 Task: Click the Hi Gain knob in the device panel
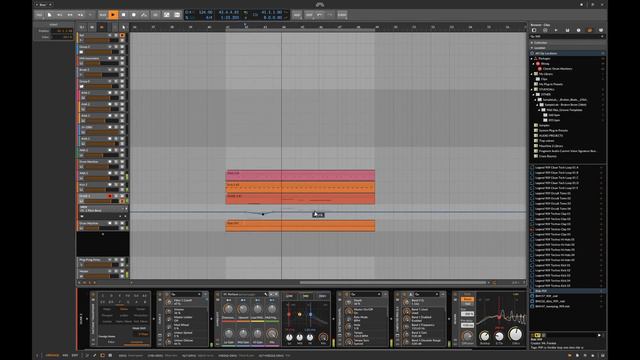click(x=258, y=334)
